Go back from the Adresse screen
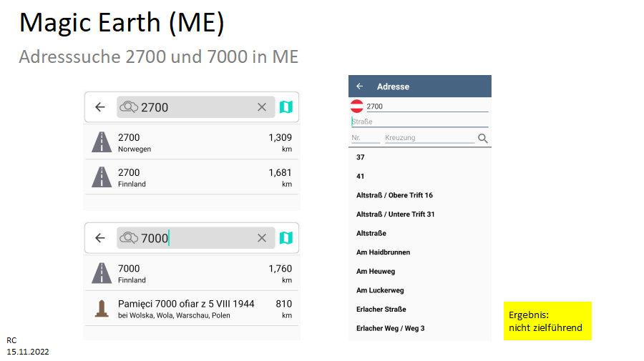The height and width of the screenshot is (361, 644). tap(360, 86)
